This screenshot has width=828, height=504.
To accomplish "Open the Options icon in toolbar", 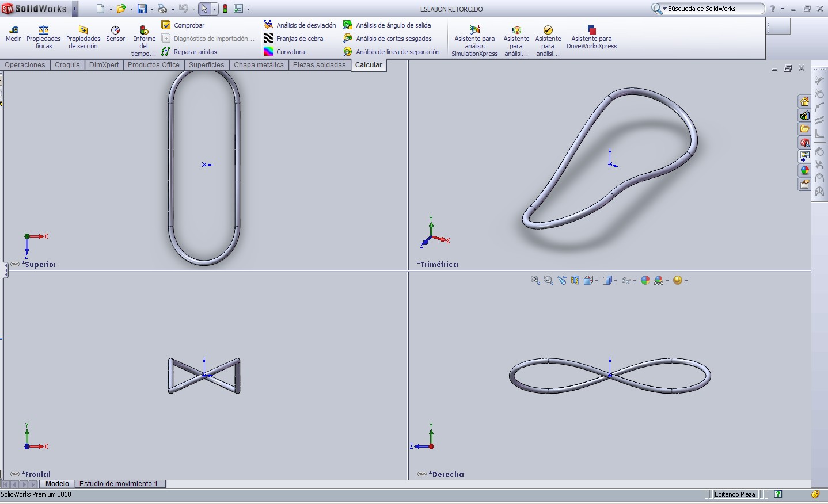I will pyautogui.click(x=238, y=9).
